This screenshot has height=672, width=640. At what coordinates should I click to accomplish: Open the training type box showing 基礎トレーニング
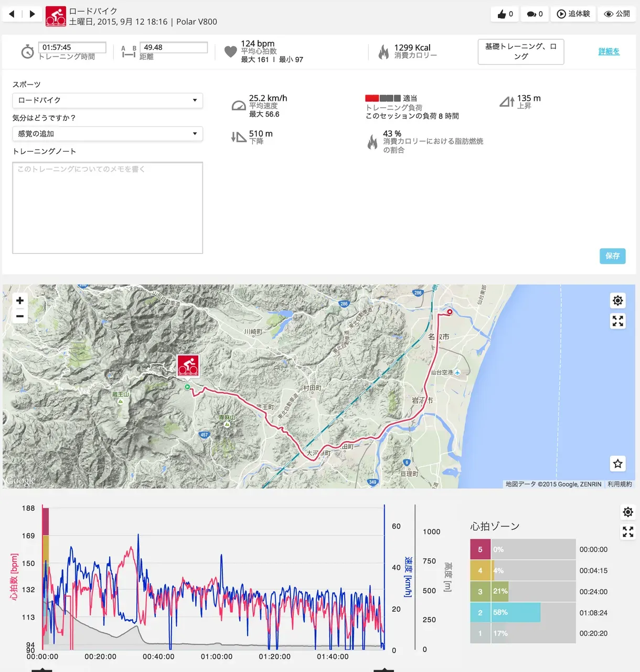520,51
